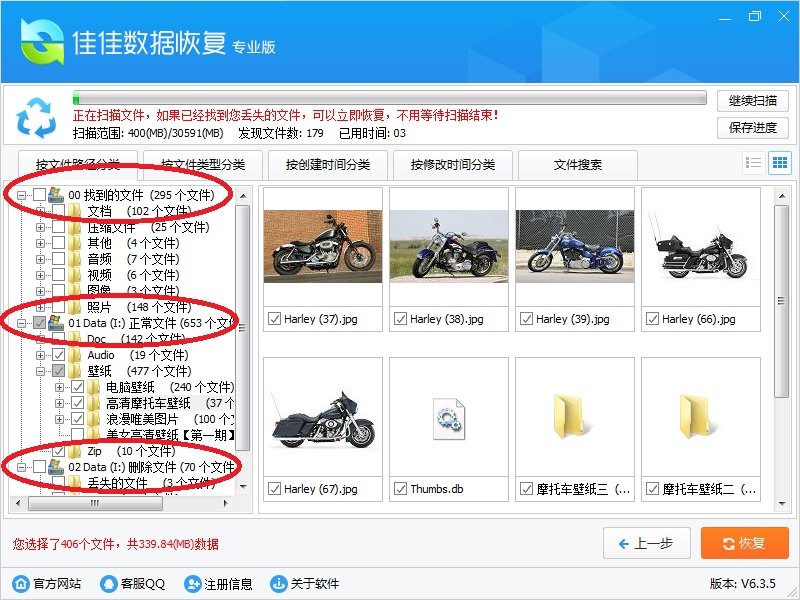Open the 官方网站 home icon
Screen dimensions: 800x600
[x=21, y=583]
